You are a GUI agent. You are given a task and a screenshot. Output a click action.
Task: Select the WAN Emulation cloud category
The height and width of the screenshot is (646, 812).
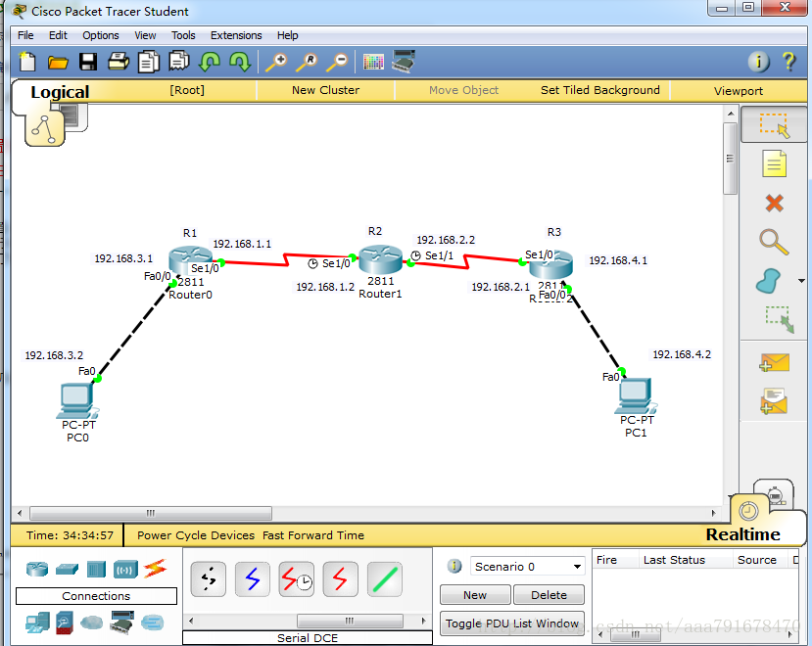point(92,623)
